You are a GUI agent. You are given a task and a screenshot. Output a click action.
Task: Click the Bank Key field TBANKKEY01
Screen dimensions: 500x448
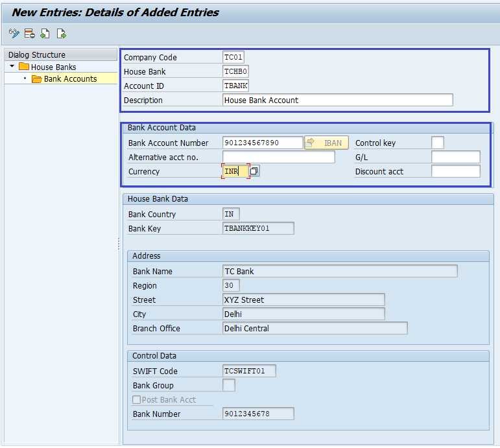pos(258,228)
